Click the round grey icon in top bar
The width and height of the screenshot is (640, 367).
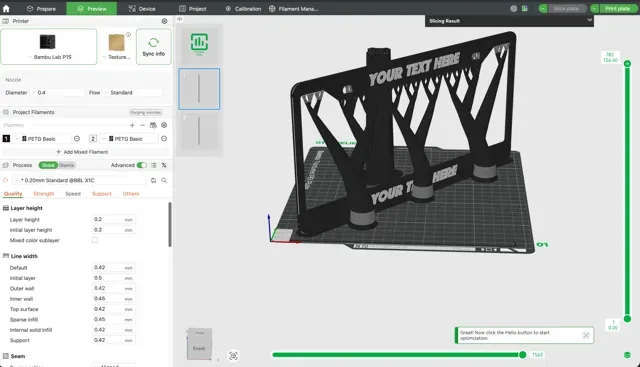click(x=513, y=9)
